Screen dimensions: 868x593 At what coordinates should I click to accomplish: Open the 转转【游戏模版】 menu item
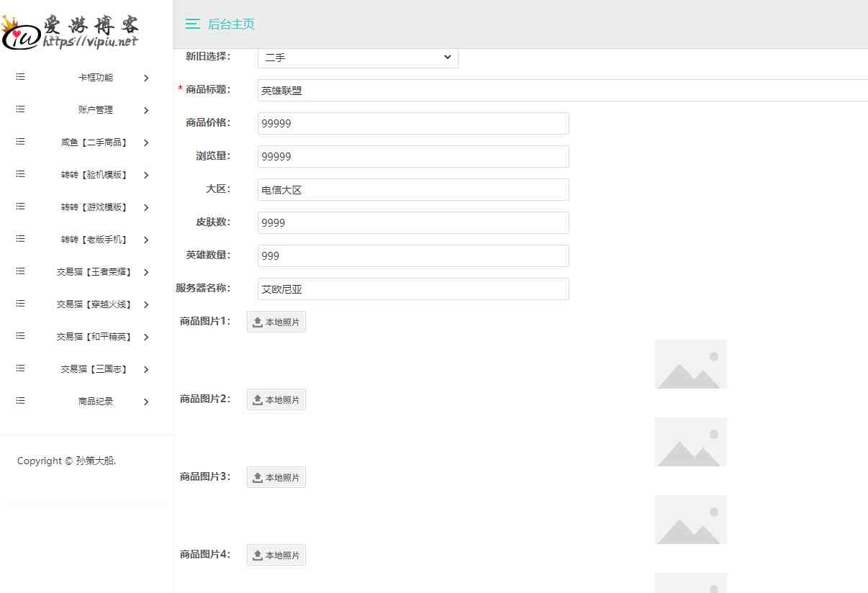(x=96, y=207)
